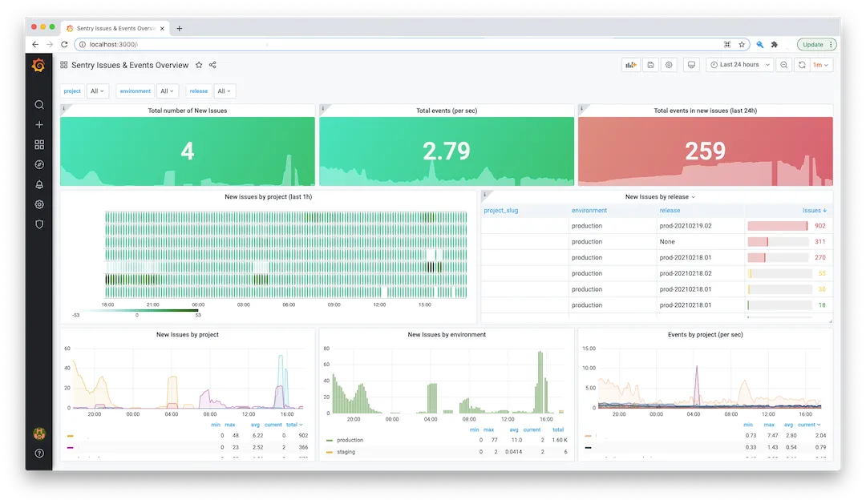The height and width of the screenshot is (504, 866).
Task: Click the zoom out time range icon
Action: click(x=783, y=65)
